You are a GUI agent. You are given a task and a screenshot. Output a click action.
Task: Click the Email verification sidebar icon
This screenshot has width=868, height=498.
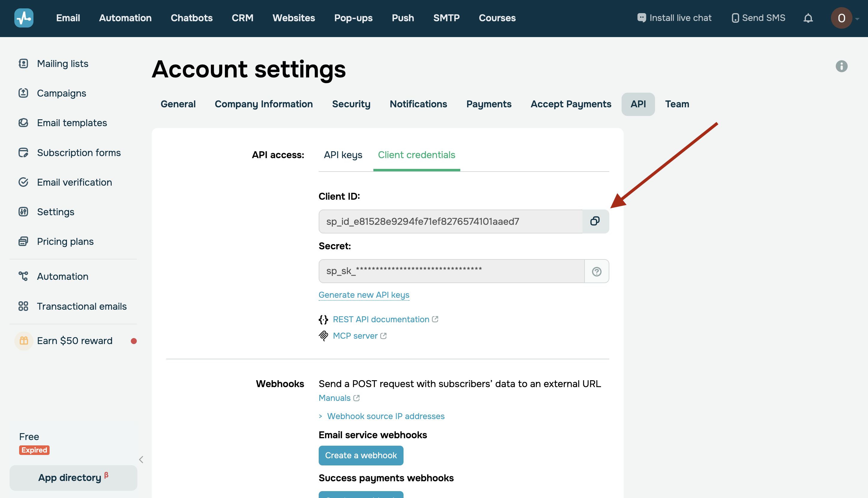[x=23, y=182]
